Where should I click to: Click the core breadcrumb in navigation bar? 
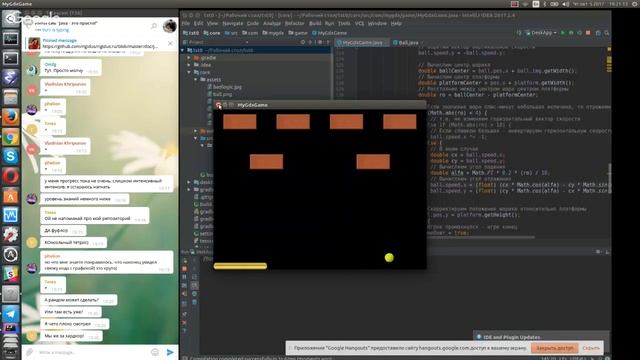(212, 33)
